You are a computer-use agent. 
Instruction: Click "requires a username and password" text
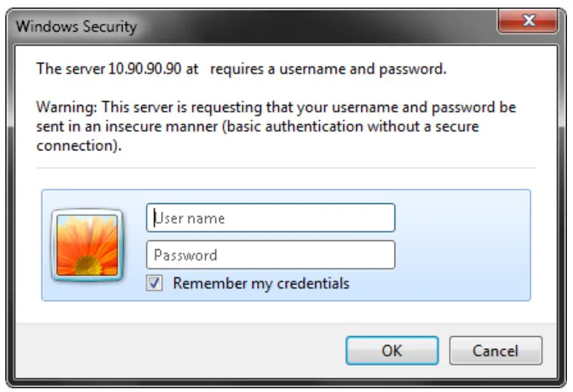[x=328, y=69]
